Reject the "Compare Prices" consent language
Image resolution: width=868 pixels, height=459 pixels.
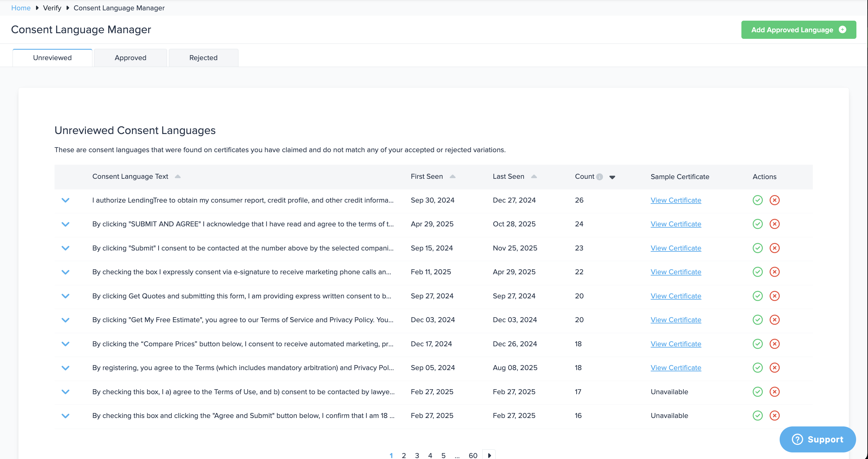(x=774, y=344)
